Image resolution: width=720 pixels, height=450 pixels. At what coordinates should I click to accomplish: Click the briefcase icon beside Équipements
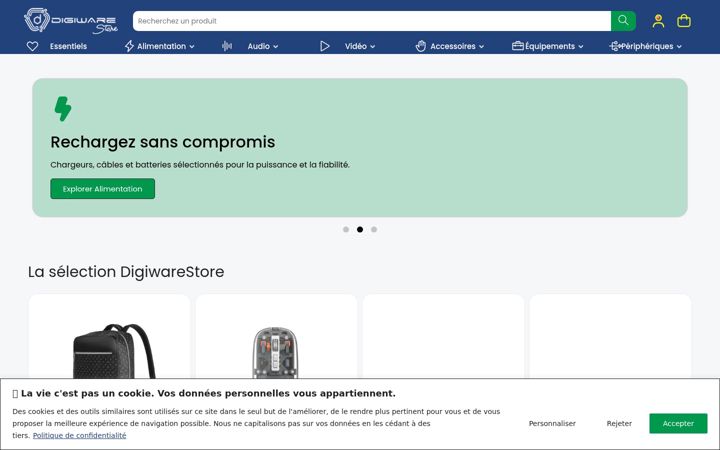(518, 46)
